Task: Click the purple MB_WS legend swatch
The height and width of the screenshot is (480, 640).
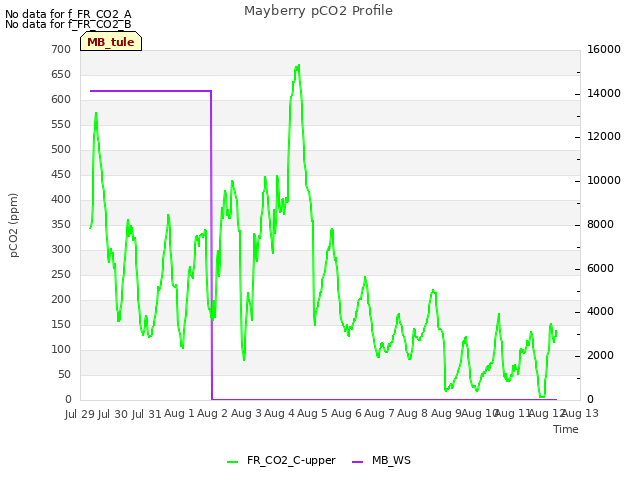Action: tap(358, 462)
